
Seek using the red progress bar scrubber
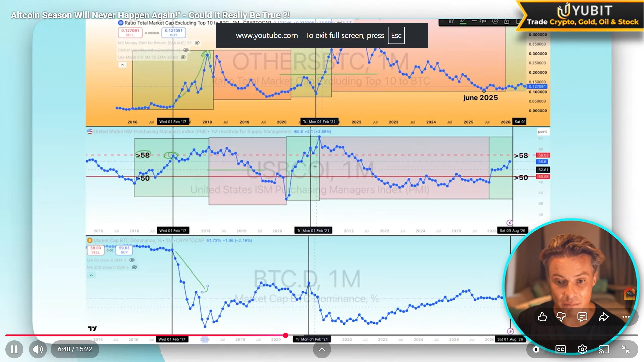[x=285, y=335]
